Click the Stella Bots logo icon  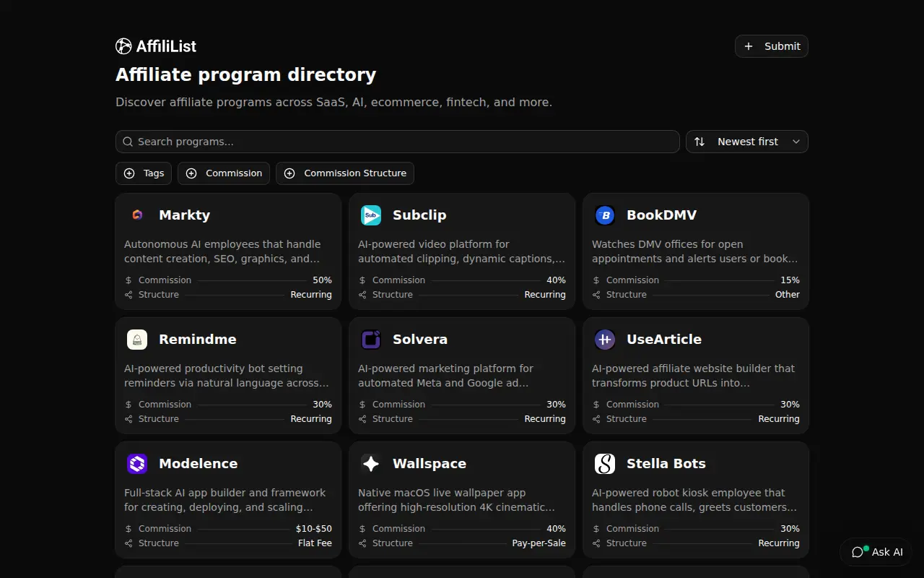[x=605, y=464]
